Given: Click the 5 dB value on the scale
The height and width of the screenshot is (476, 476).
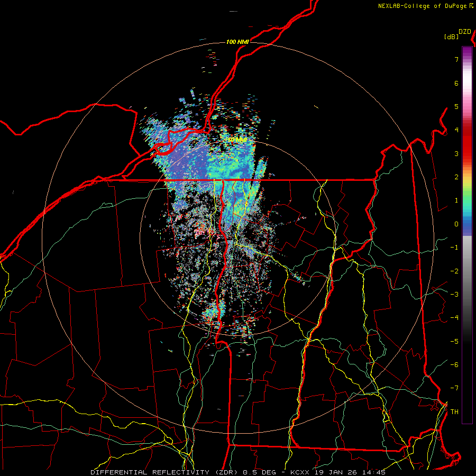Looking at the screenshot, I should coord(456,106).
